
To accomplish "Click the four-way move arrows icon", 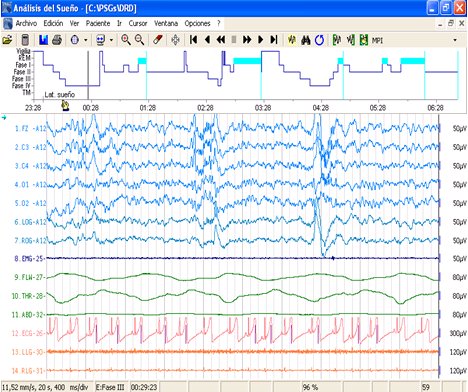I will (x=175, y=40).
